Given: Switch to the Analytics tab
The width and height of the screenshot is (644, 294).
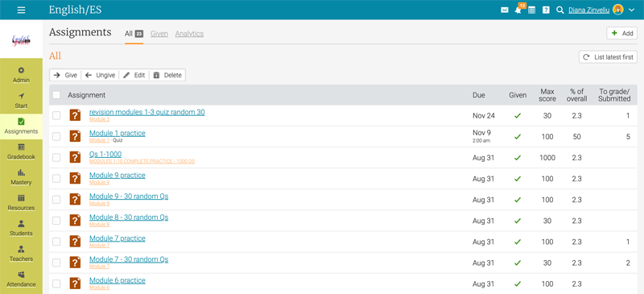Looking at the screenshot, I should coord(189,34).
